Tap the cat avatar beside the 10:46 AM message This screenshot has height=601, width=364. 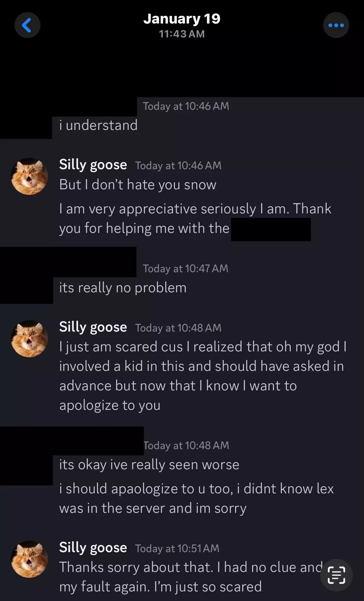coord(29,176)
